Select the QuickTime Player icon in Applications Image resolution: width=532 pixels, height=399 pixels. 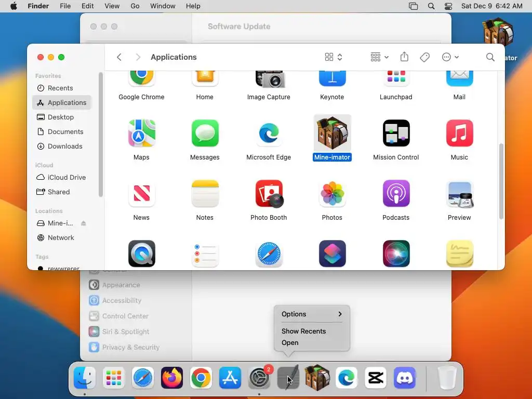[141, 254]
